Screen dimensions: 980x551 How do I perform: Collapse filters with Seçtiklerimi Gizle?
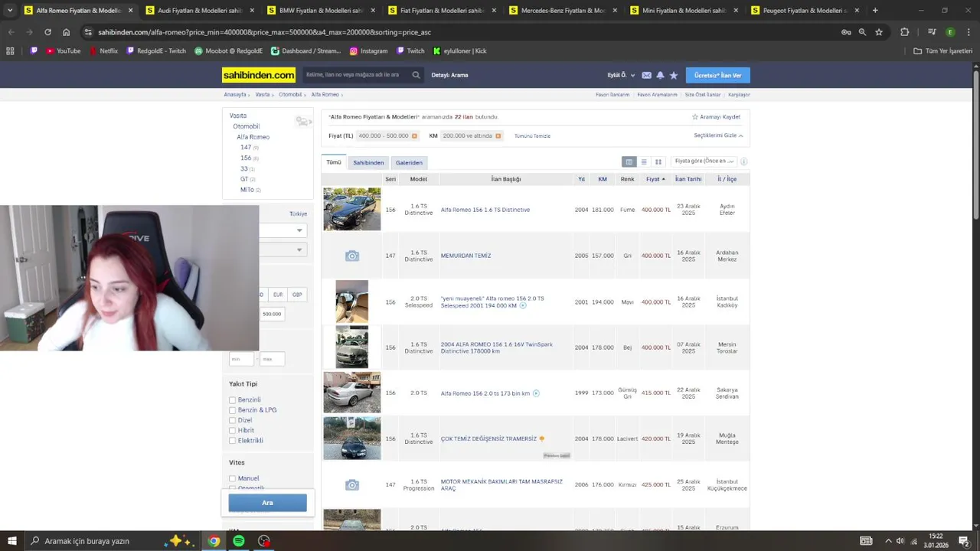click(718, 135)
